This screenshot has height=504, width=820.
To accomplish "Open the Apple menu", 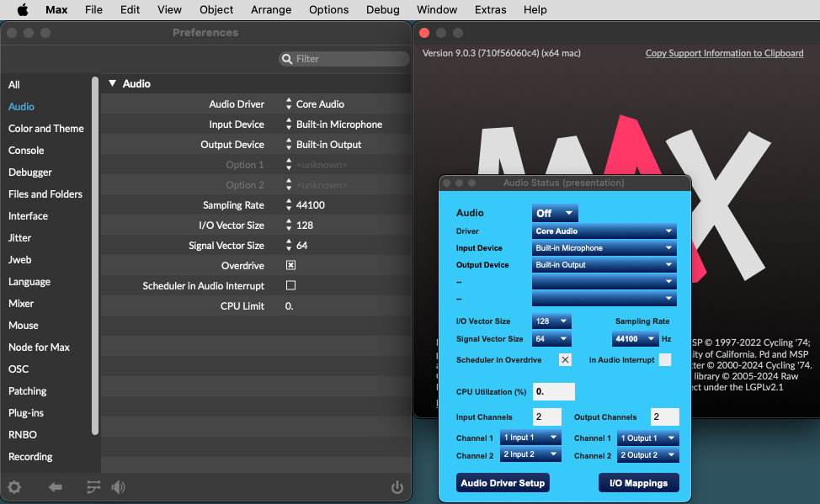I will pos(23,10).
